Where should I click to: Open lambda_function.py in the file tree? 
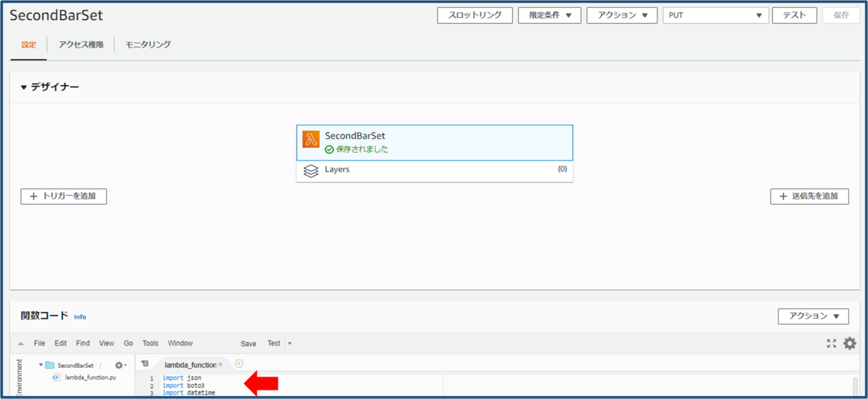(90, 377)
